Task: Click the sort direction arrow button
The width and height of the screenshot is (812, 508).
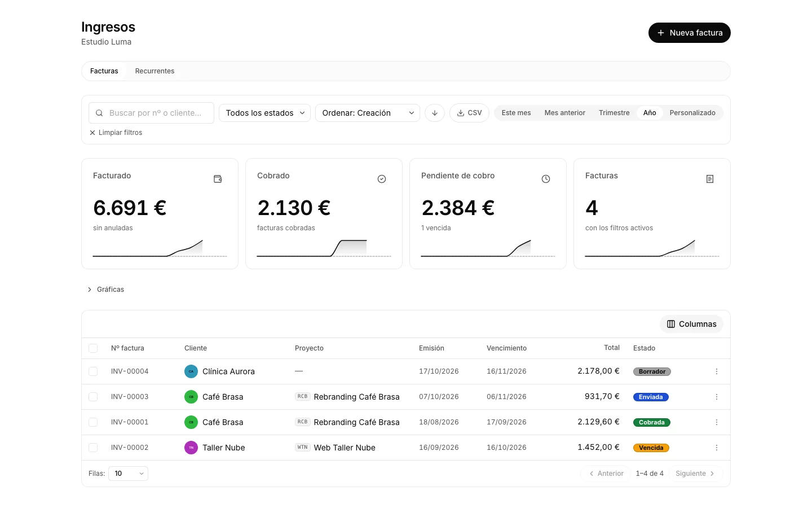Action: pos(435,113)
